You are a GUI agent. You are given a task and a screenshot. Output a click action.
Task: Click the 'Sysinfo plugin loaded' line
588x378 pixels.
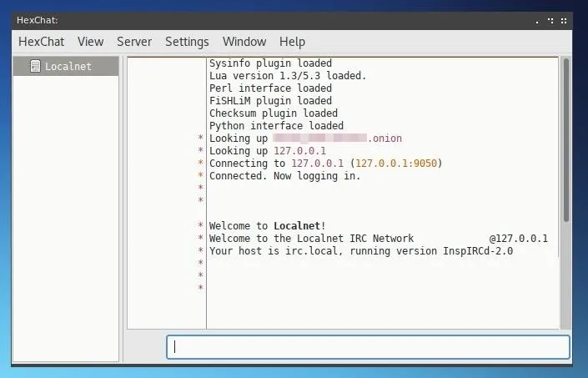270,63
